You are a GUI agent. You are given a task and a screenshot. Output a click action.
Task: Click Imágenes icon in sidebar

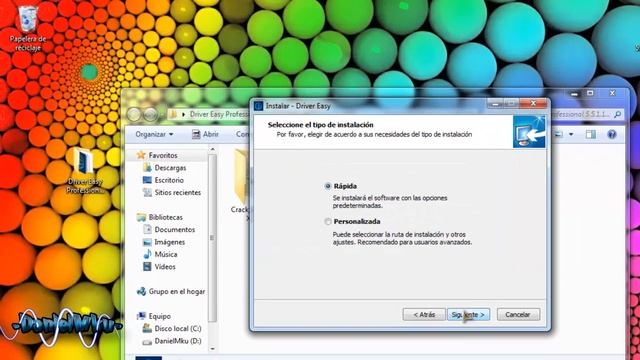click(147, 242)
